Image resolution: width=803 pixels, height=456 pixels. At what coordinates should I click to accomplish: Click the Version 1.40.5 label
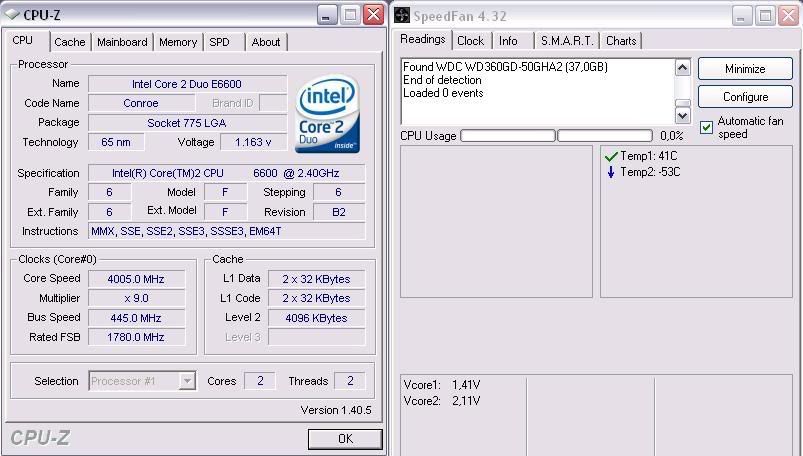click(x=336, y=410)
